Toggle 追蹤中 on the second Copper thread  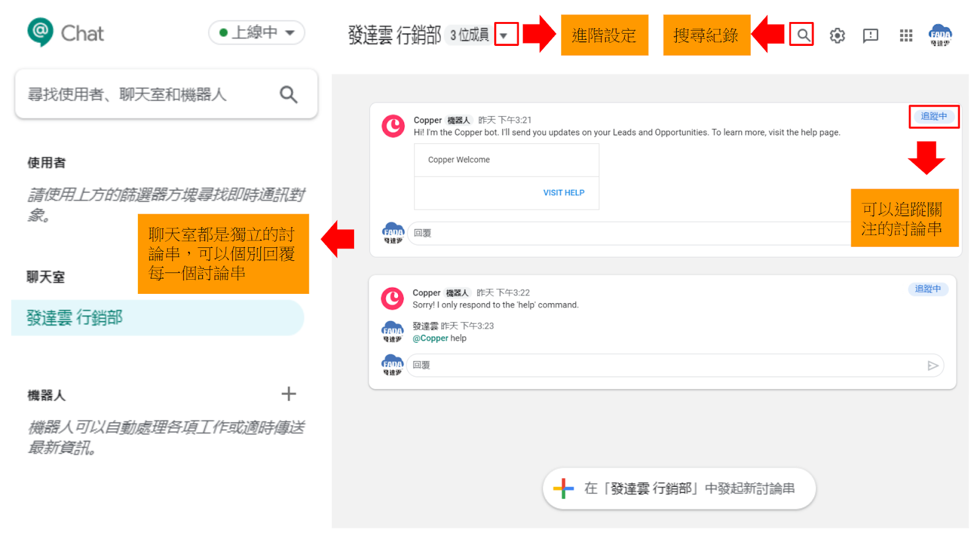click(928, 289)
